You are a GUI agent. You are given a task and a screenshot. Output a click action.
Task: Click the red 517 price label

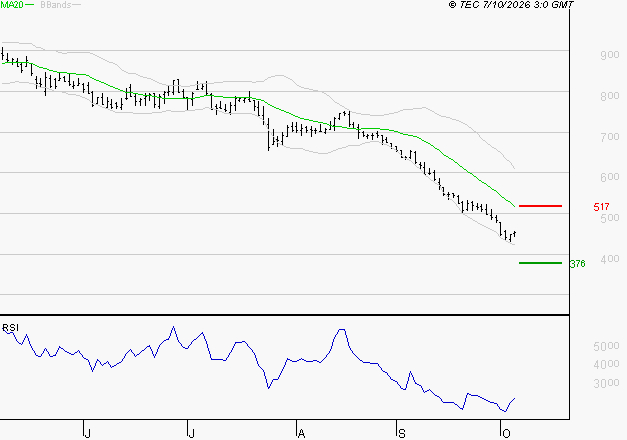click(x=601, y=207)
